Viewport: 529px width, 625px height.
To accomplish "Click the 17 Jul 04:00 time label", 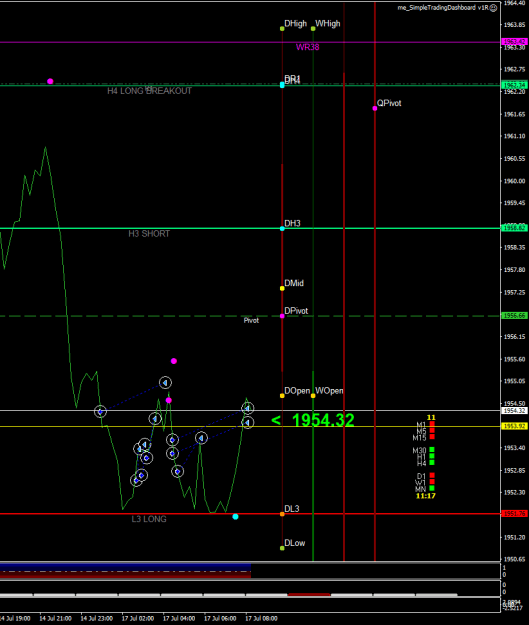I will pos(179,618).
